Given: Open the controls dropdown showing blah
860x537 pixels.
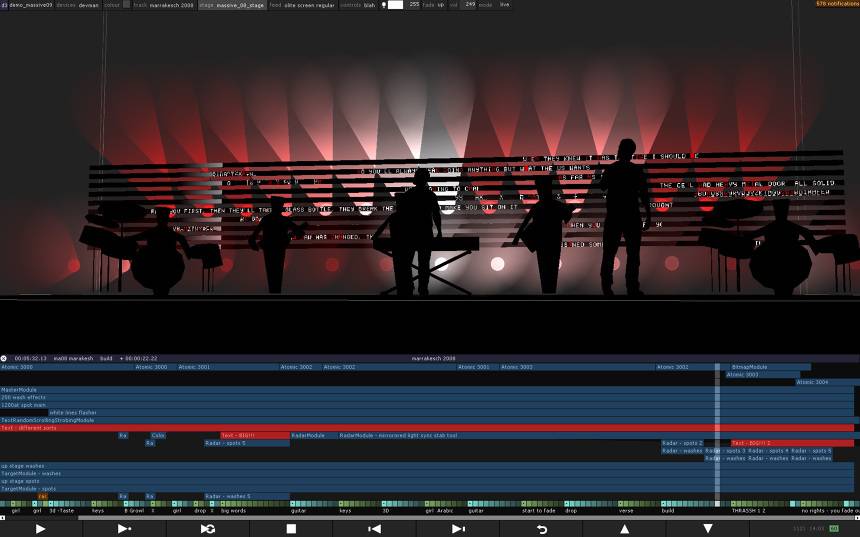Looking at the screenshot, I should point(358,5).
